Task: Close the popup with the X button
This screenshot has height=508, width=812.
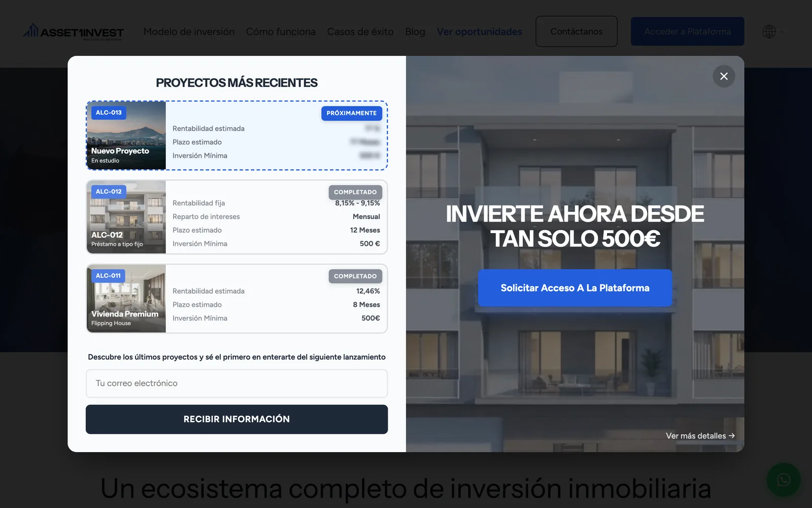Action: click(724, 76)
